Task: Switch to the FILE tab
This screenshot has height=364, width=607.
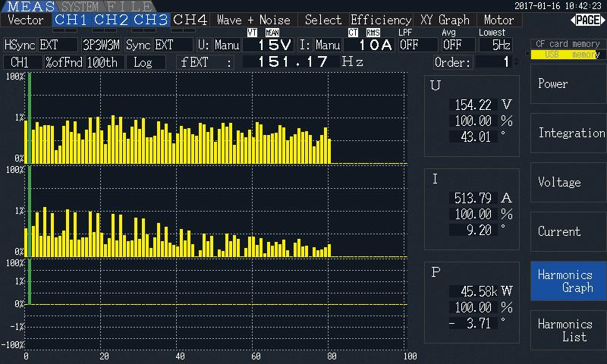Action: point(129,7)
